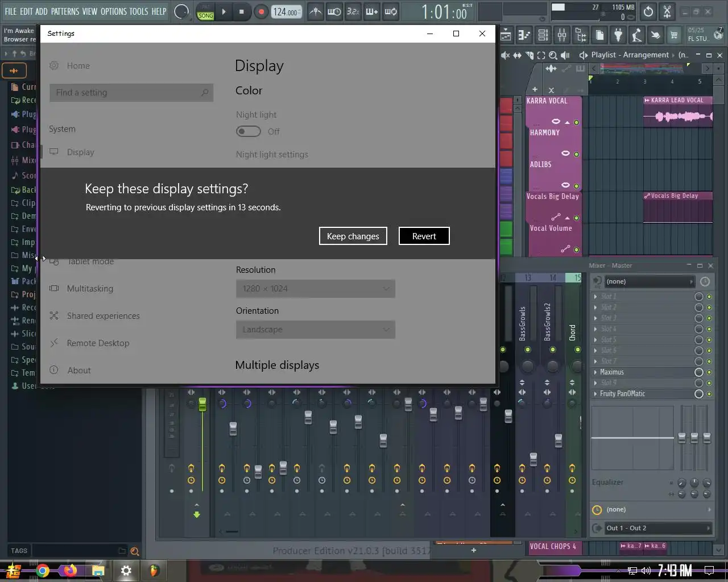Click the waveform icon in the Playlist picker

(551, 69)
